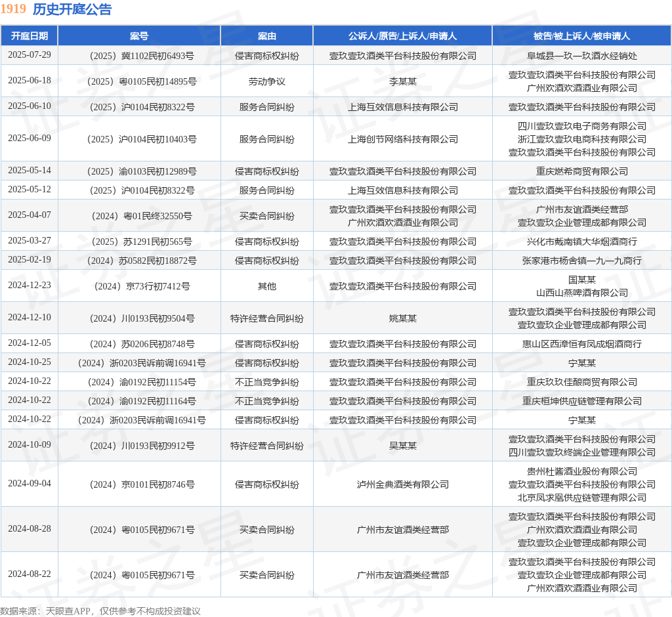Click the 其他 cause cell
The height and width of the screenshot is (617, 672).
266,286
